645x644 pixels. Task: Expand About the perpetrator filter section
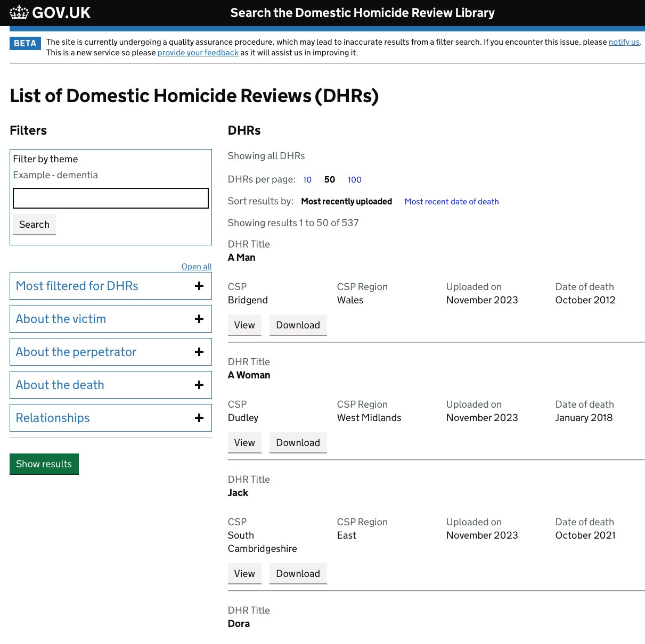(x=111, y=352)
